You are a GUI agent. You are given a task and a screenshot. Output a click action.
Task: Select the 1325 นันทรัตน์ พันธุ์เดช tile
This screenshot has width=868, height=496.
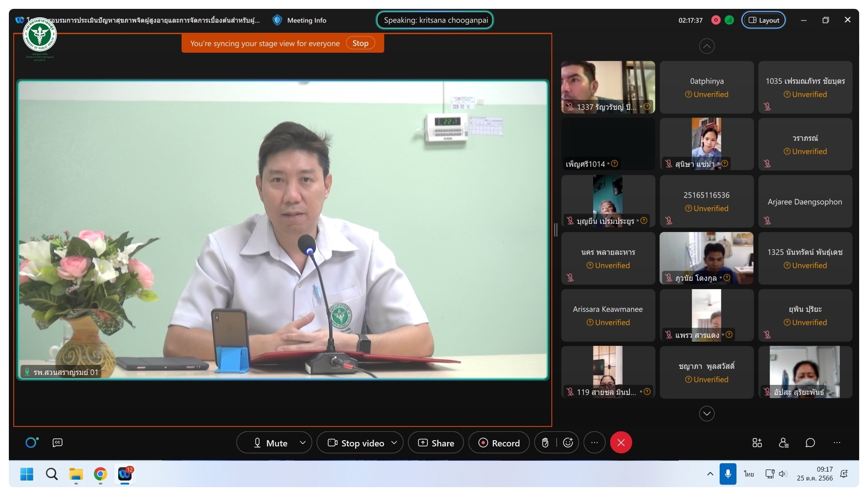click(x=805, y=258)
